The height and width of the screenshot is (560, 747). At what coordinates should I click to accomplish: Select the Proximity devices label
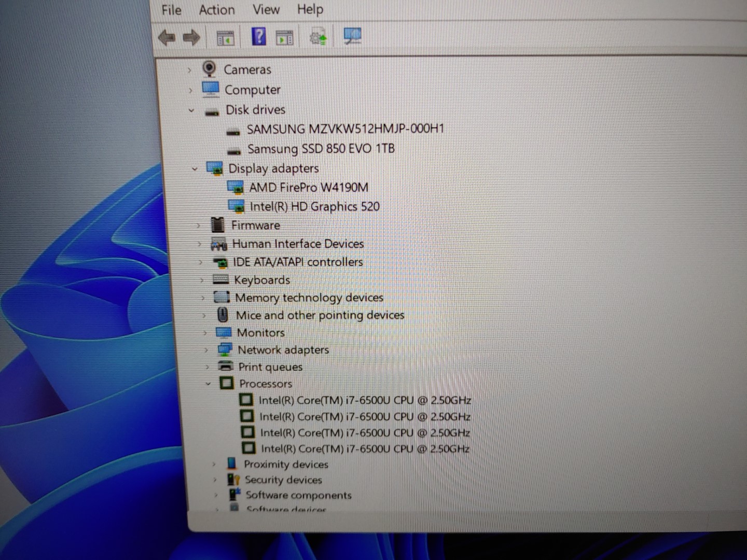(286, 464)
